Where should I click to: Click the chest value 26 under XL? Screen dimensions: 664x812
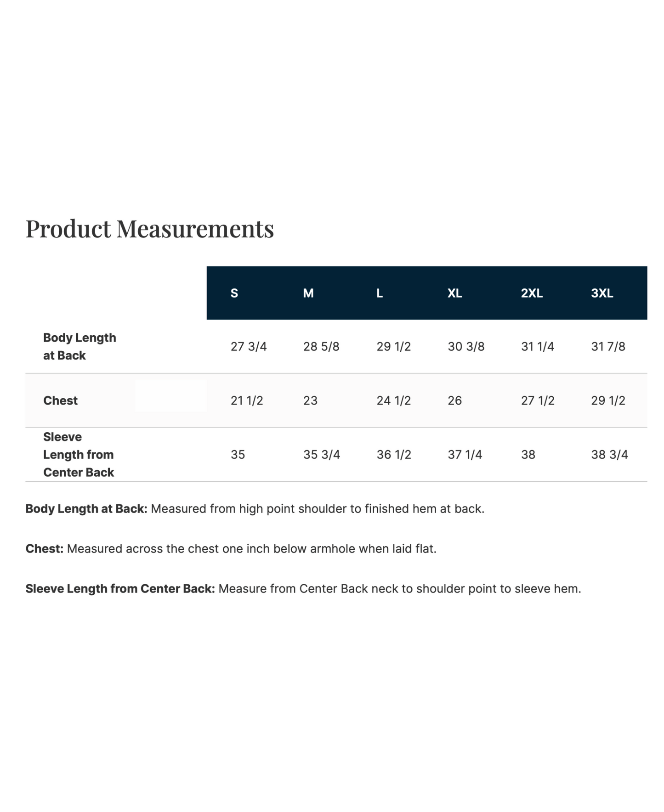coord(454,400)
